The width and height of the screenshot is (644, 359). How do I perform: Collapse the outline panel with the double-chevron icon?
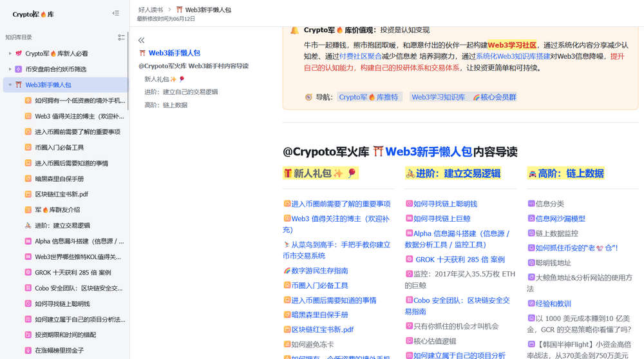141,41
